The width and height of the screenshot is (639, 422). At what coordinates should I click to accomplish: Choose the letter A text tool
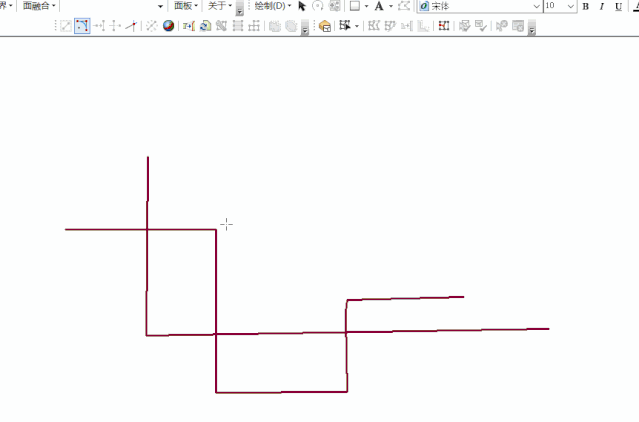tap(379, 6)
